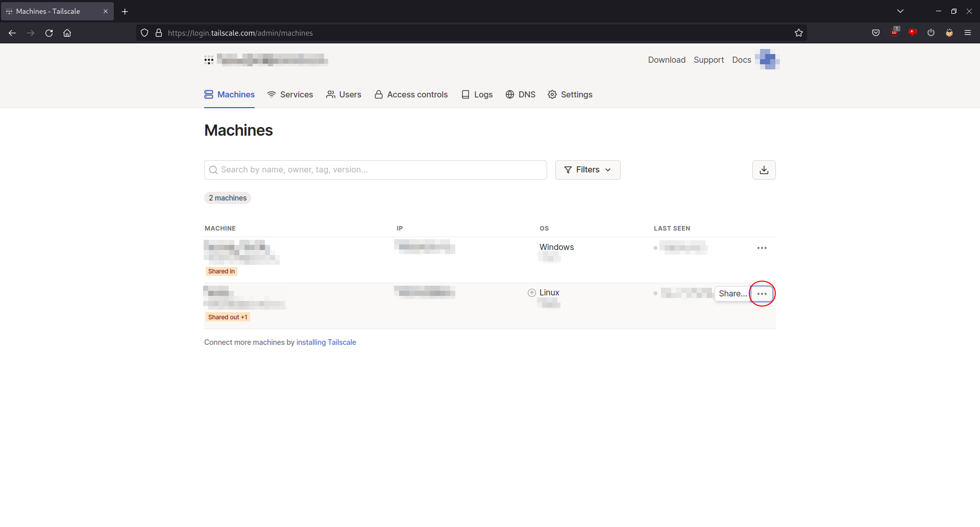Bookmark this page with the star icon
980x527 pixels.
799,33
